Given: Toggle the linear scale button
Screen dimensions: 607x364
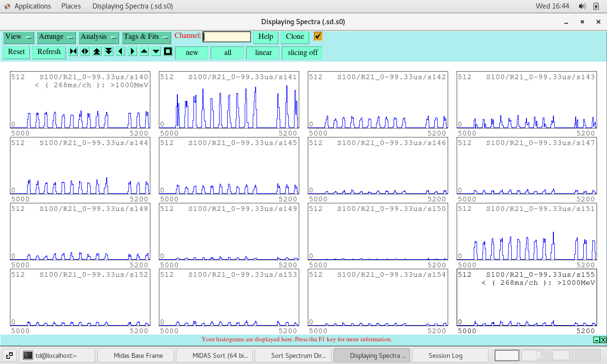Looking at the screenshot, I should coord(263,53).
